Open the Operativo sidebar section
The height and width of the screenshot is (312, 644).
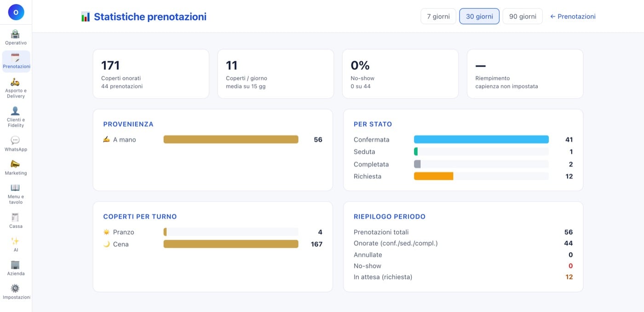click(x=16, y=37)
